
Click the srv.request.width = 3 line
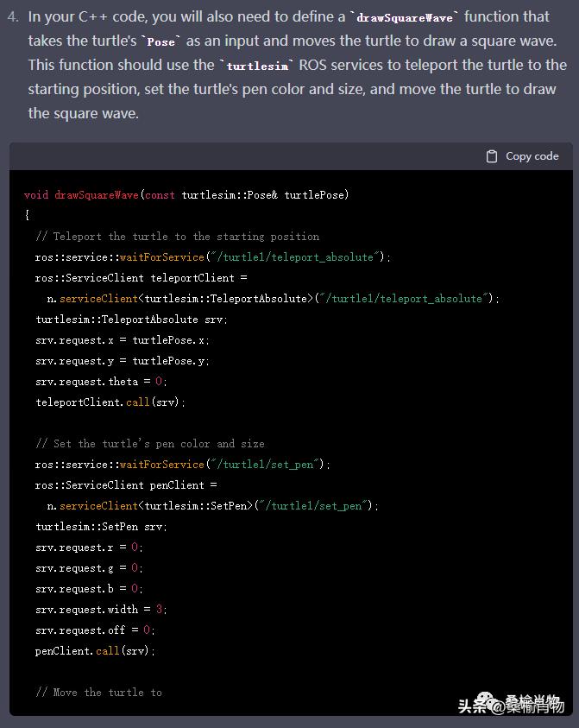[101, 610]
